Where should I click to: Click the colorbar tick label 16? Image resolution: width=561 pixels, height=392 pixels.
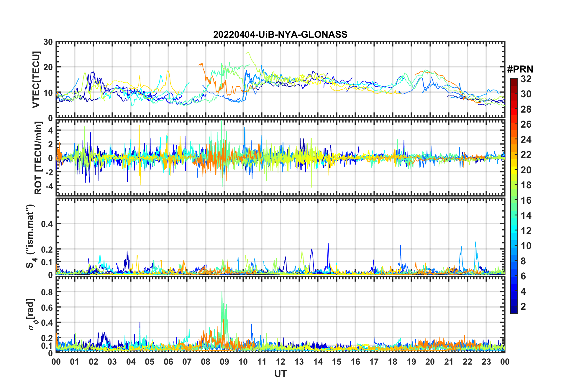[526, 200]
